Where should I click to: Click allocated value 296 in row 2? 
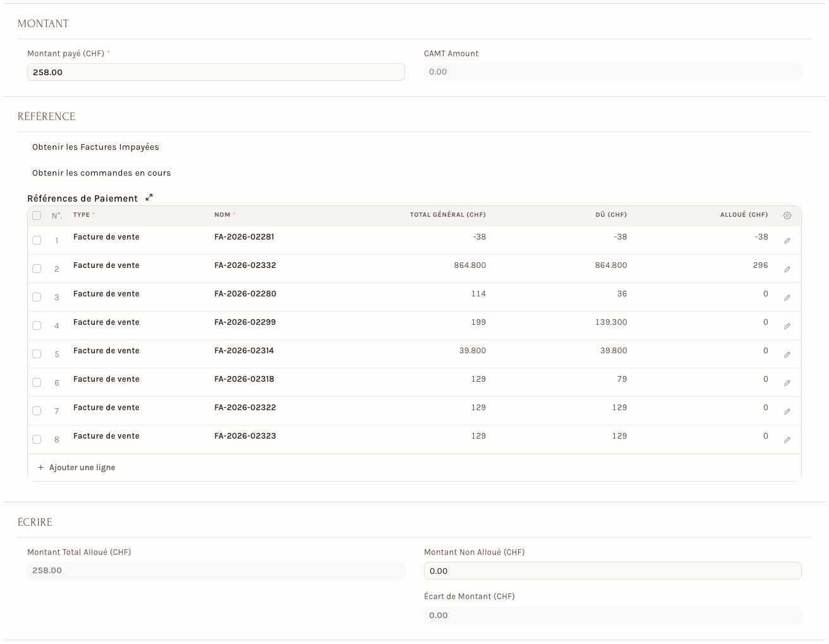click(x=760, y=265)
